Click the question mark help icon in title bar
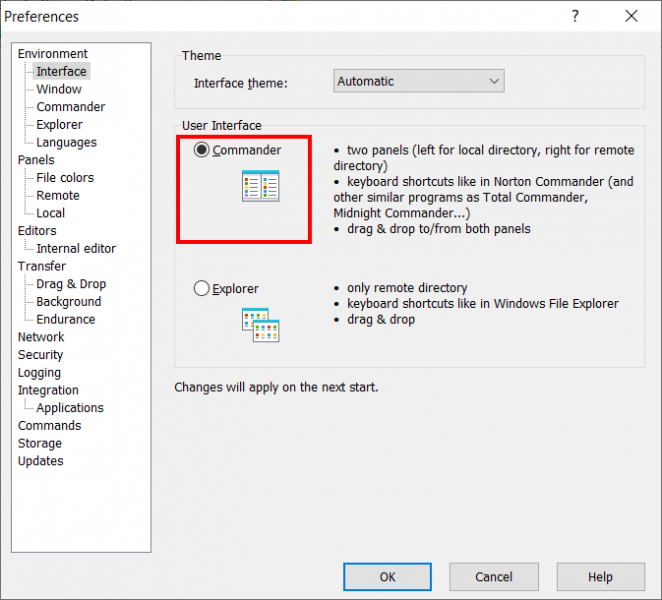This screenshot has height=600, width=662. point(575,16)
